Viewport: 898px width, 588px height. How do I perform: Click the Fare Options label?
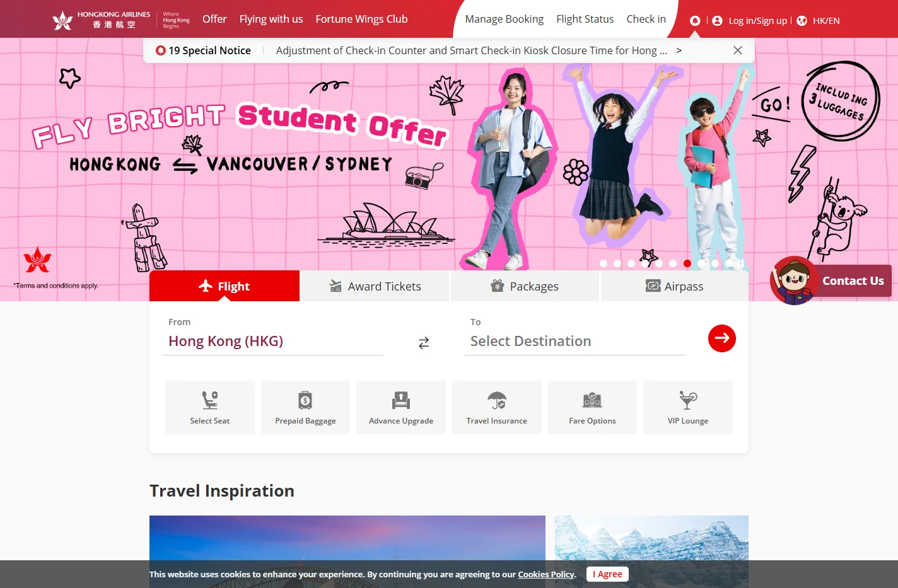(x=592, y=421)
